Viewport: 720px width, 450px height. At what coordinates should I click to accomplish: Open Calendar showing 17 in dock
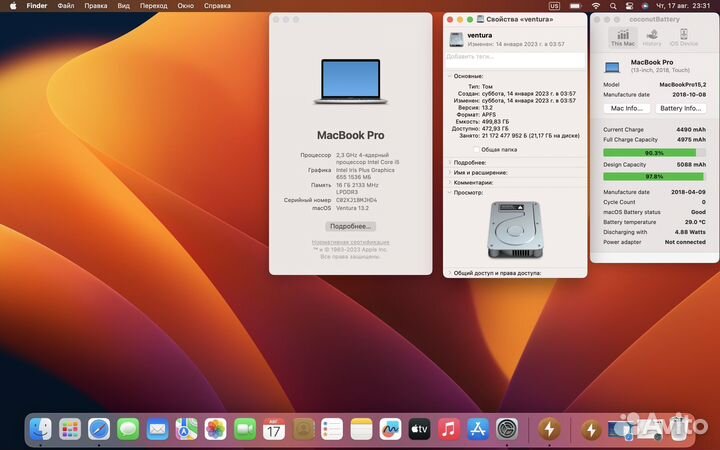pos(274,429)
